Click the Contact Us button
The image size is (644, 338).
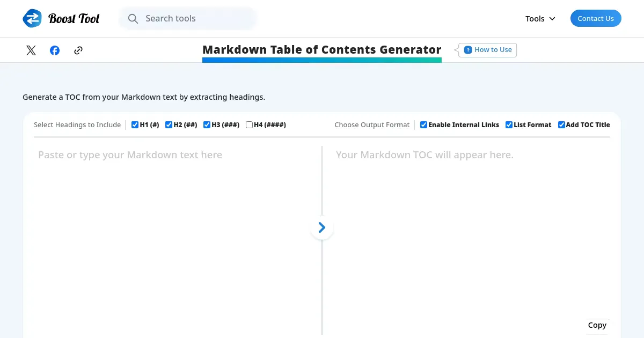596,18
